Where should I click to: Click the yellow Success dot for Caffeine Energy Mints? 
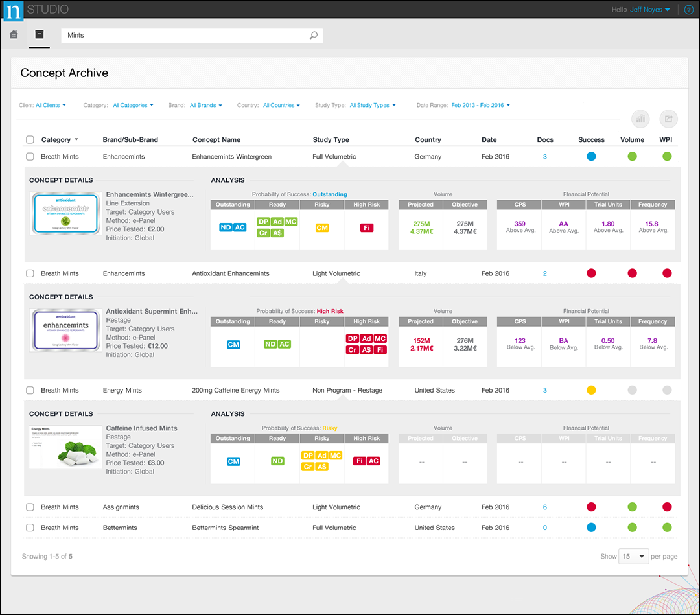point(591,390)
